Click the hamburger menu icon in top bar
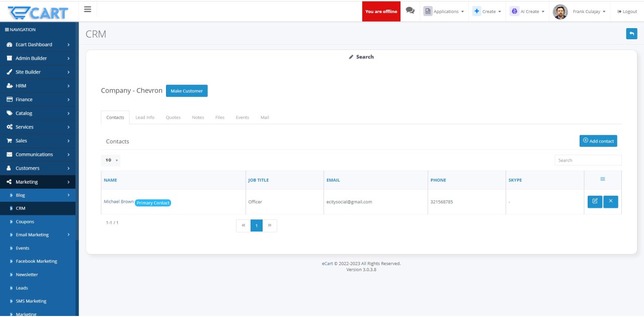This screenshot has width=644, height=317. tap(88, 9)
